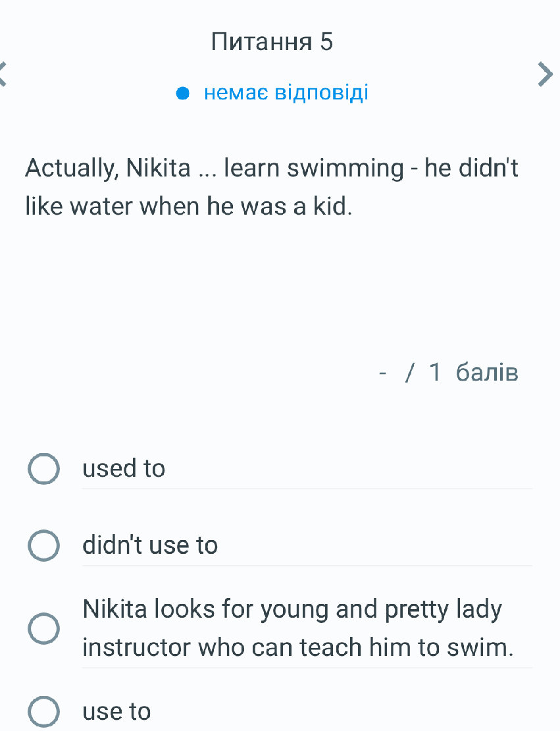The width and height of the screenshot is (560, 731).
Task: Click the question text about Nikita swimming
Action: pyautogui.click(x=272, y=186)
